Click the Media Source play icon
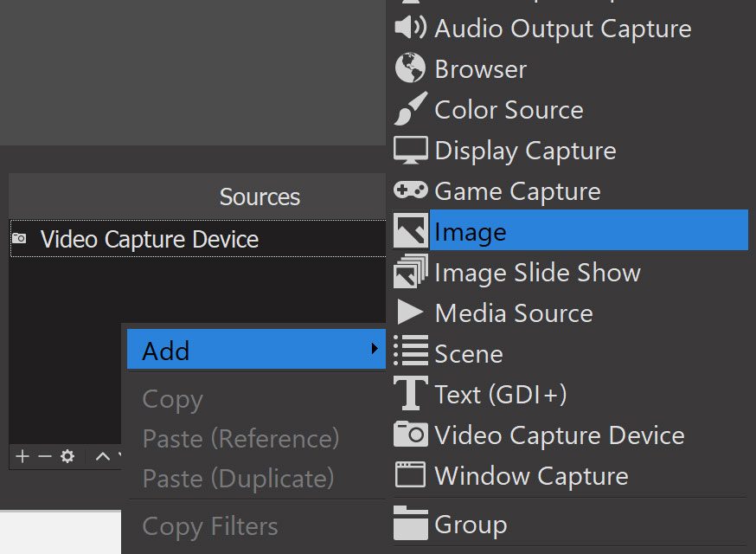This screenshot has width=756, height=554. (x=410, y=312)
